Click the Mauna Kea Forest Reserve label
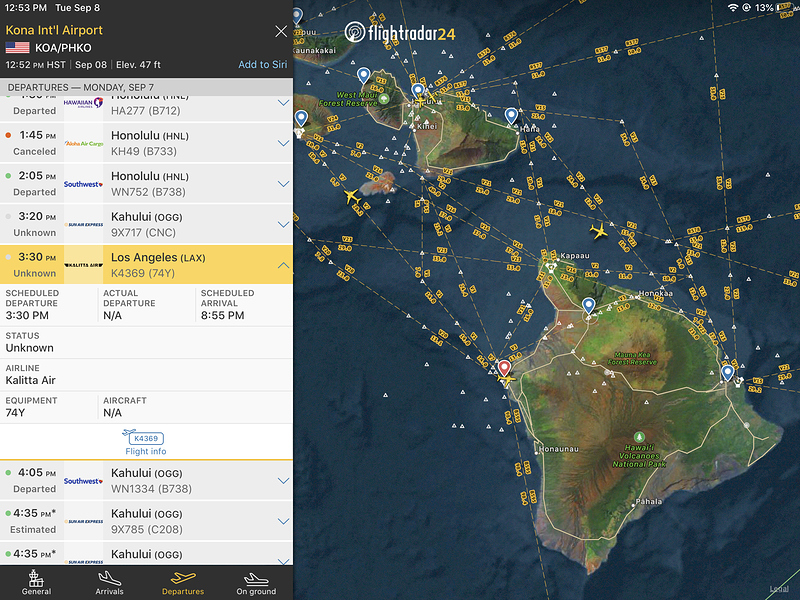 [632, 358]
